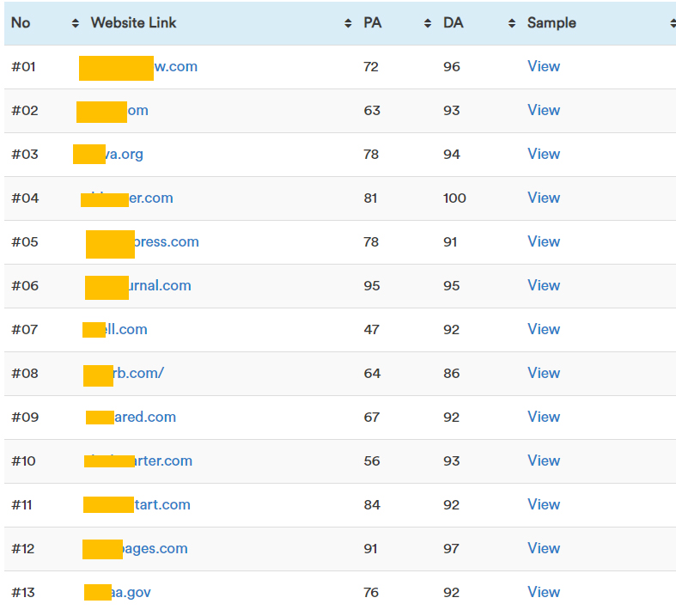The image size is (676, 616).
Task: Sort by Website Link column arrows
Action: 348,23
